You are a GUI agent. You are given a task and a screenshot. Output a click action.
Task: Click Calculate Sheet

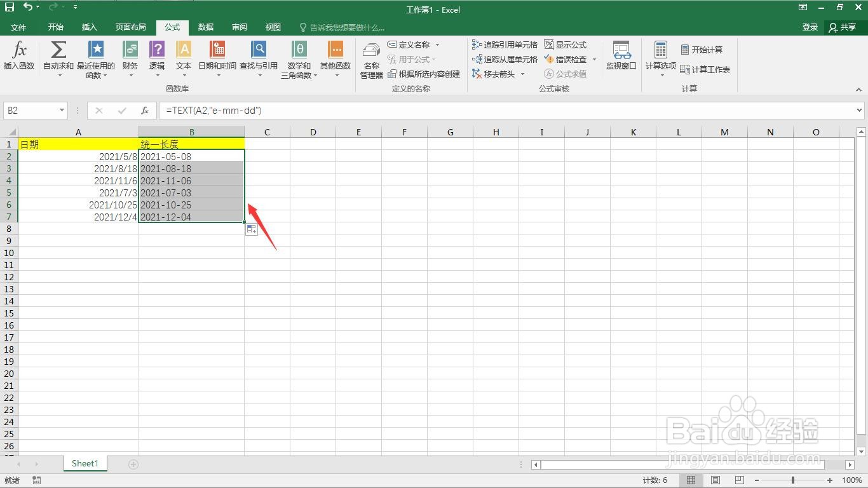click(x=705, y=69)
